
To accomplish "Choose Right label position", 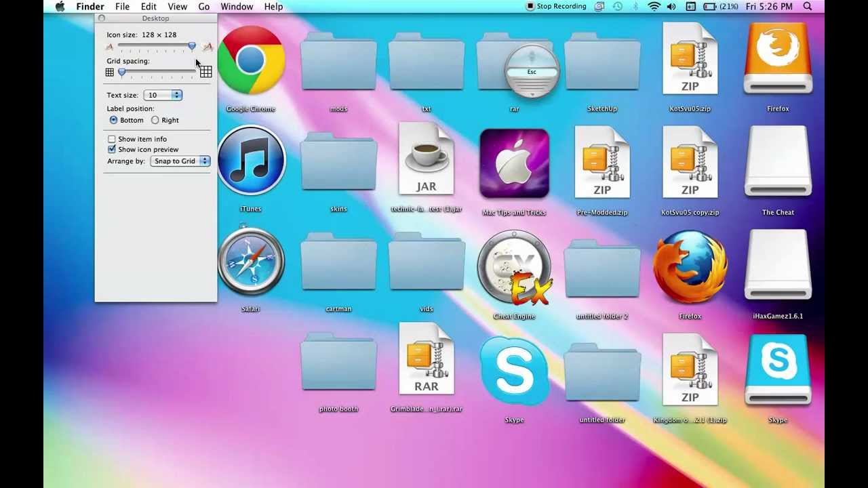I will [x=155, y=120].
